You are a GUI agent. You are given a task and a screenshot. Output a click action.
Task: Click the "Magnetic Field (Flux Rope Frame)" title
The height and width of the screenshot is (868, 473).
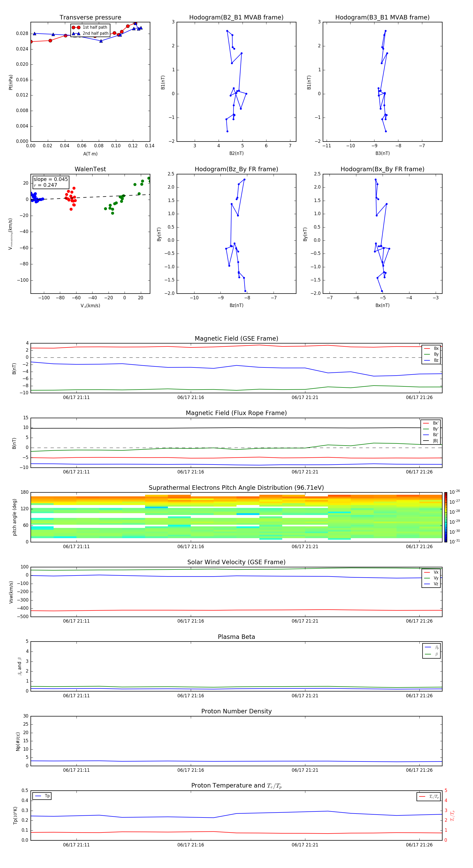coord(236,413)
